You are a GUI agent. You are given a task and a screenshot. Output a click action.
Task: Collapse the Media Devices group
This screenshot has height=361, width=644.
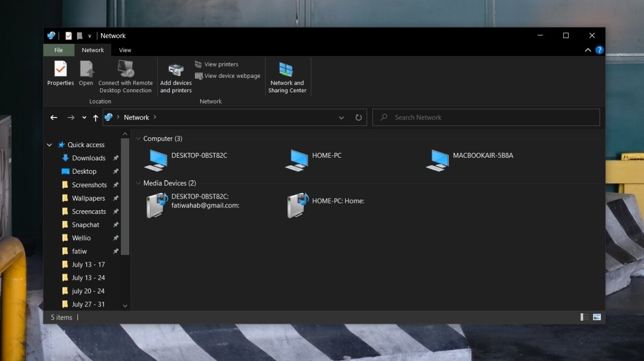click(x=138, y=183)
